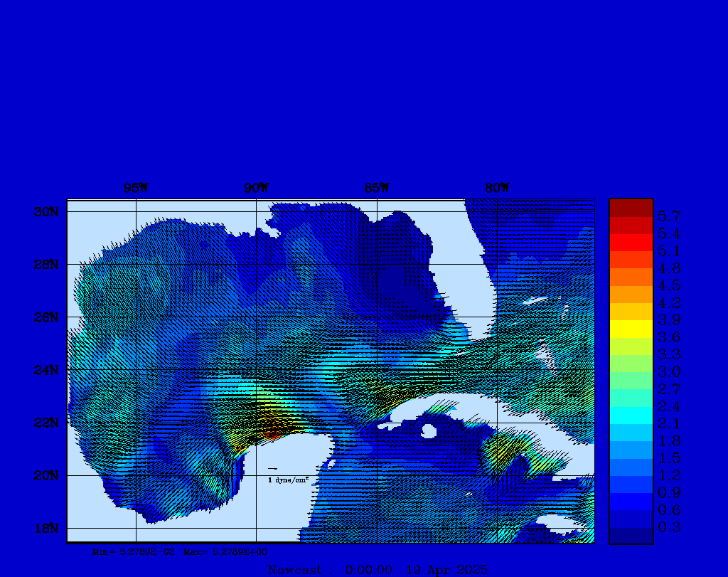Screen dimensions: 728x577
Task: Click the 1 dyne/cm² scale arrow
Action: pos(272,469)
